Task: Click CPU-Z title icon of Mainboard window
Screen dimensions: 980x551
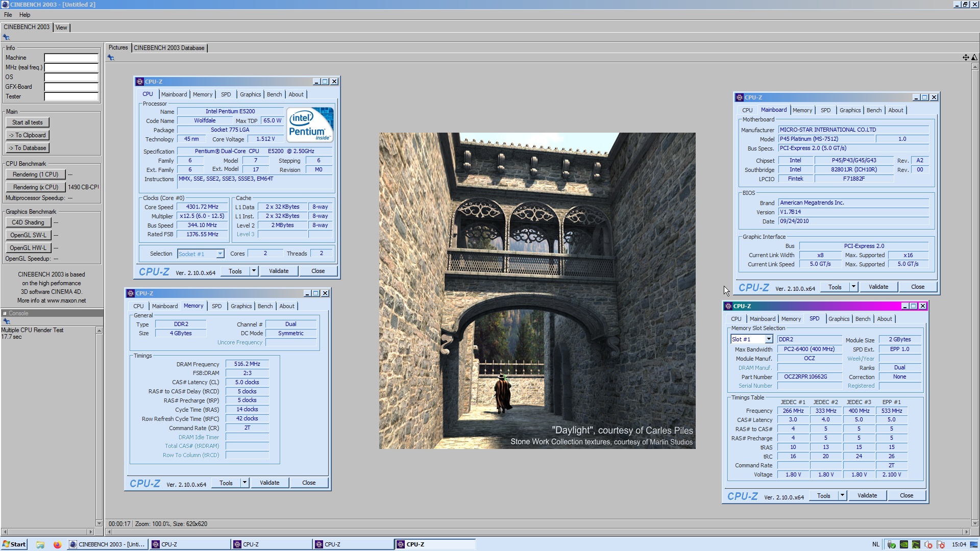Action: (740, 97)
